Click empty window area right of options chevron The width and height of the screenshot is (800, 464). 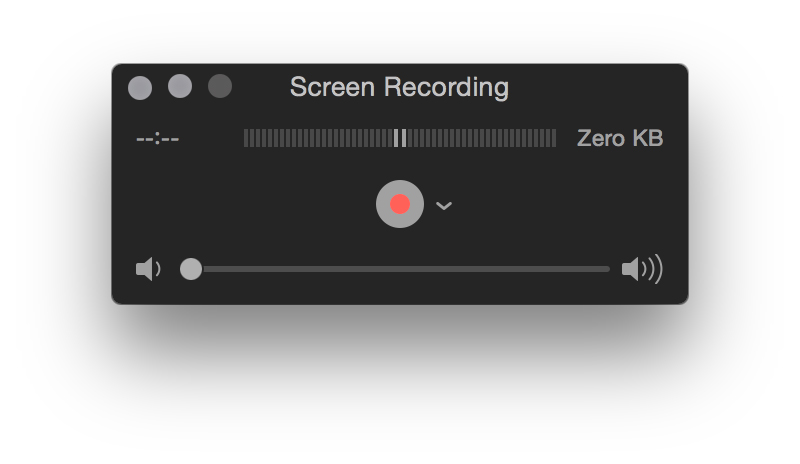pyautogui.click(x=560, y=206)
